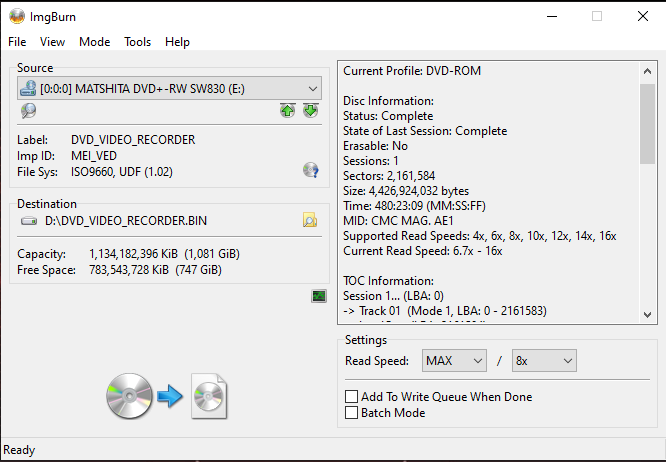Image resolution: width=666 pixels, height=462 pixels.
Task: Click the View Media Information magnifier icon
Action: (x=28, y=111)
